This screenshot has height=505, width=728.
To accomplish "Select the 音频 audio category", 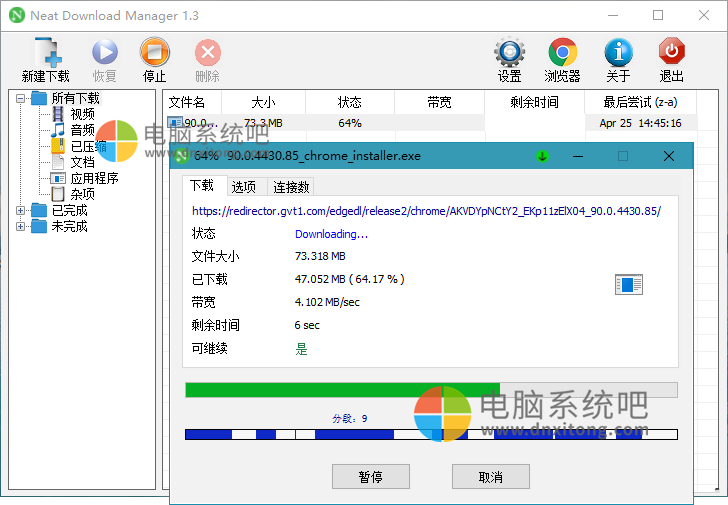I will pos(82,130).
